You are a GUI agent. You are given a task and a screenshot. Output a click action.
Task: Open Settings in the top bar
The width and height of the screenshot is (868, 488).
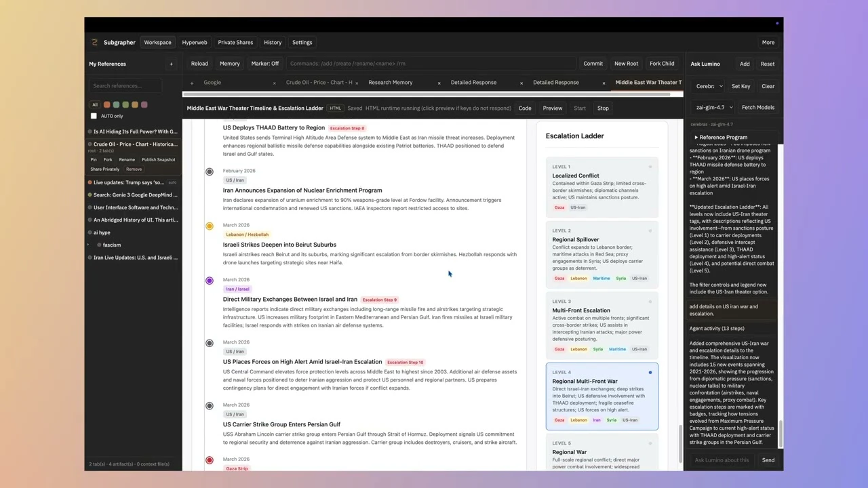tap(302, 42)
